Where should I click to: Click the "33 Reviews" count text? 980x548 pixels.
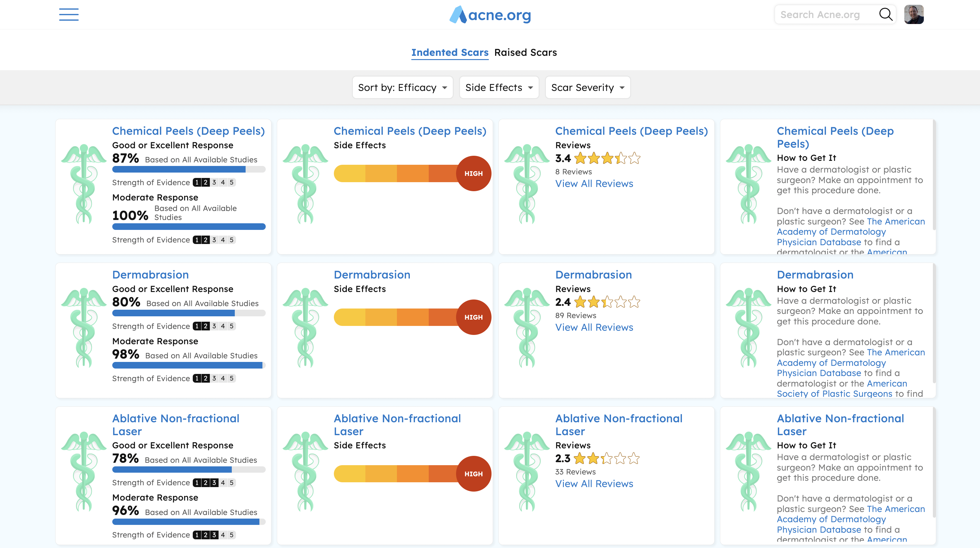click(575, 471)
